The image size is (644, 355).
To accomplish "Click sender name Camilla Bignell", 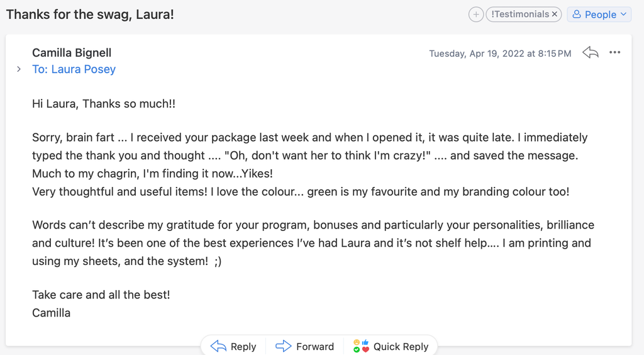I will (72, 53).
